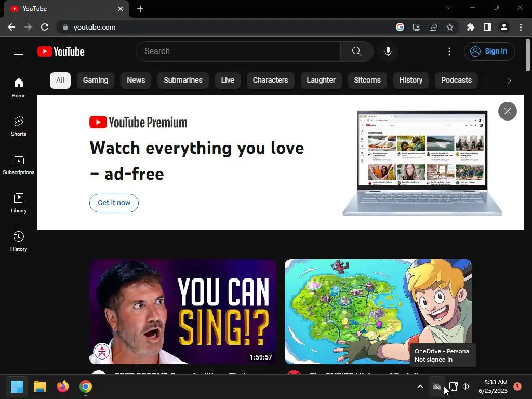Open Shorts in the sidebar
Image resolution: width=532 pixels, height=399 pixels.
tap(19, 126)
